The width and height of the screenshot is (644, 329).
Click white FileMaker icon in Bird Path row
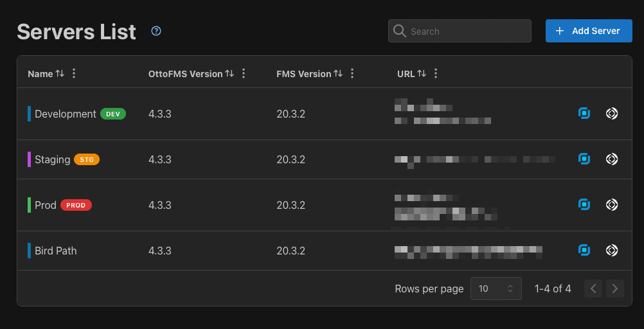pyautogui.click(x=612, y=251)
